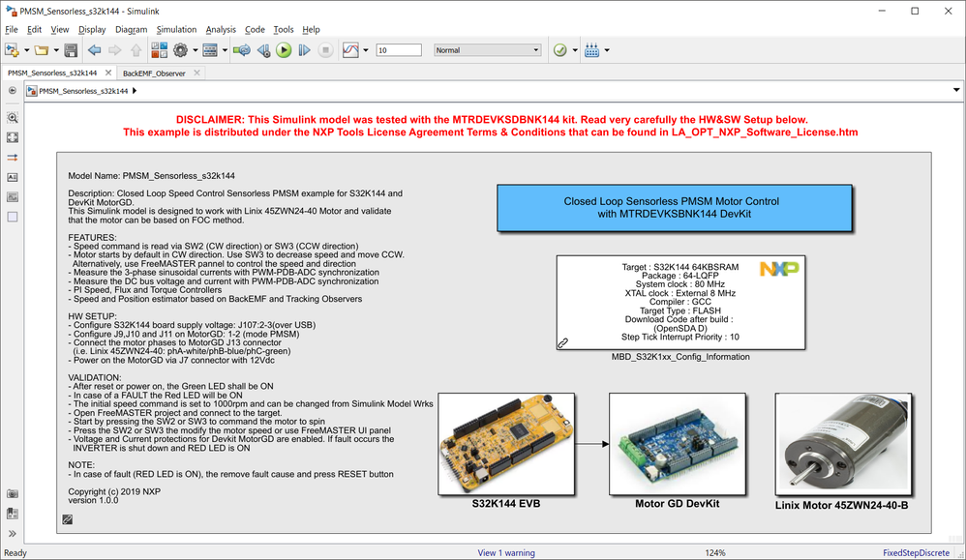
Task: Expand the Model Explorer dropdown arrow
Action: [225, 50]
